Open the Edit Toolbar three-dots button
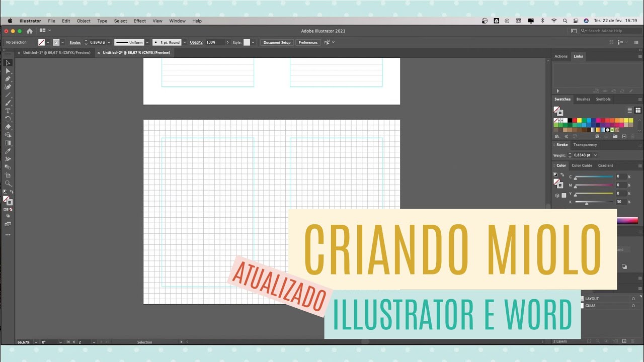Viewport: 644px width, 362px height. pyautogui.click(x=8, y=235)
